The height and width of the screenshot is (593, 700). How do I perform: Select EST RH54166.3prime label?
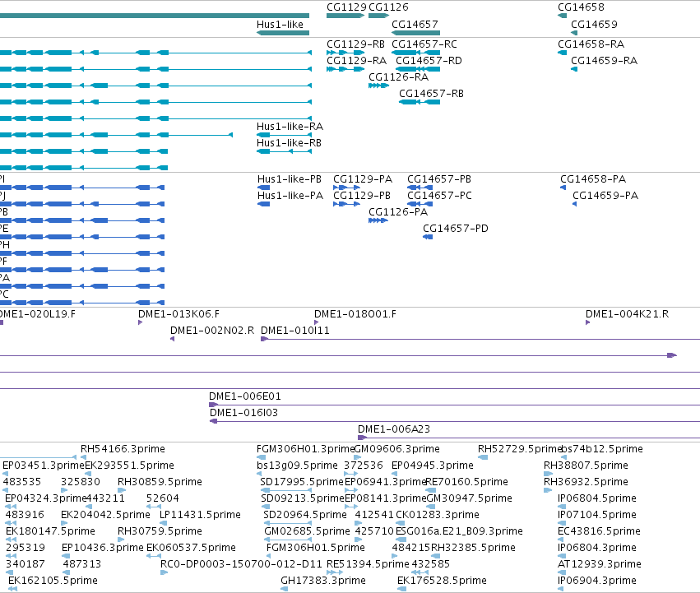click(x=123, y=449)
